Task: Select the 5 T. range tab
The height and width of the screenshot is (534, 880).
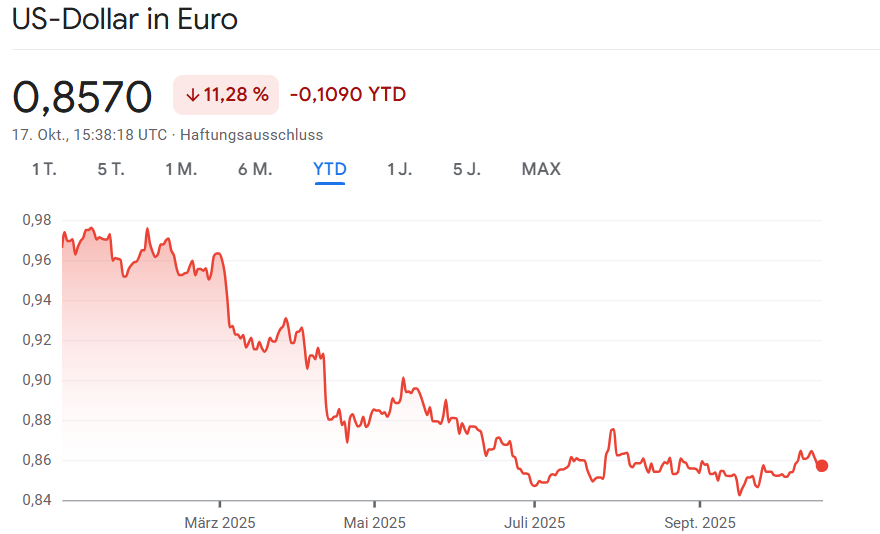Action: click(111, 169)
